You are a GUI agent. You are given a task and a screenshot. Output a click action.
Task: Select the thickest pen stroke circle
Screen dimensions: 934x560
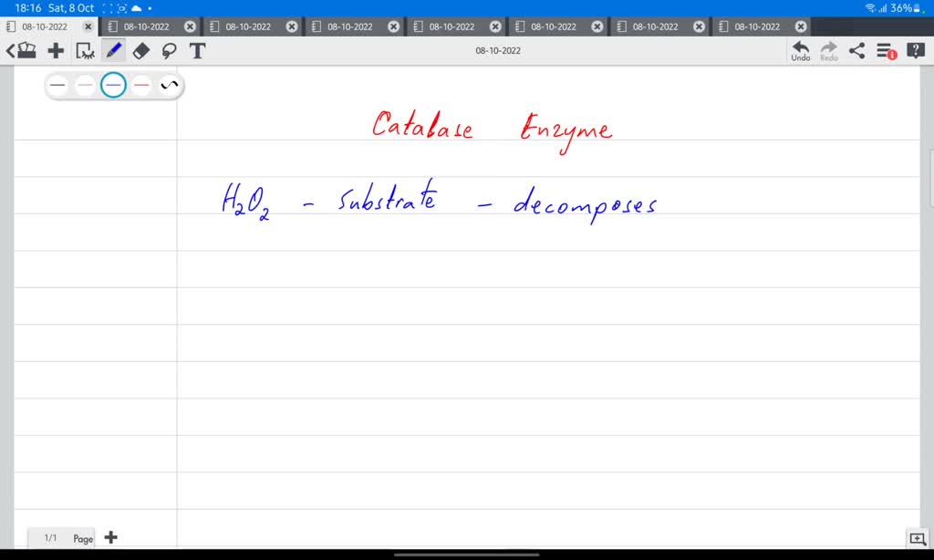[57, 84]
